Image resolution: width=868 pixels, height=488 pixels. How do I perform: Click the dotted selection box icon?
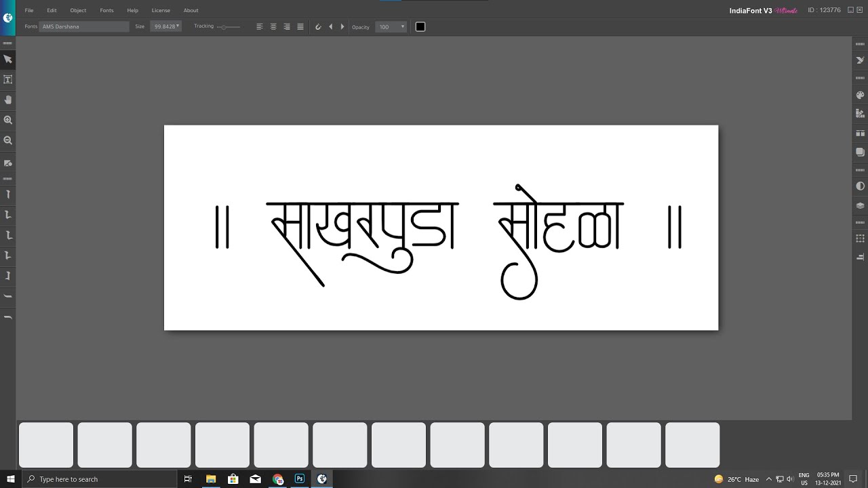(861, 239)
